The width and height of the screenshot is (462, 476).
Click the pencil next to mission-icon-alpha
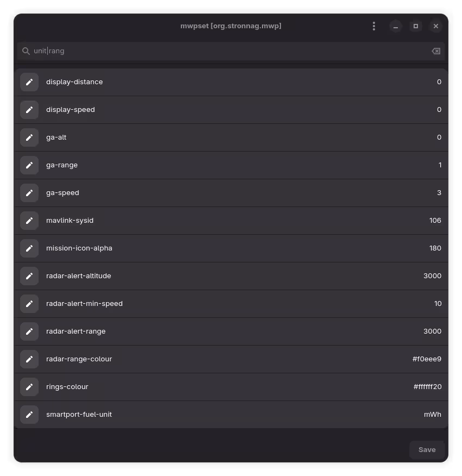(29, 248)
